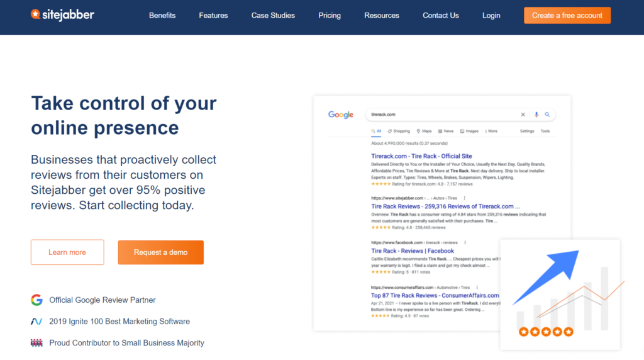Go to Case Studies in the navigation bar
Screen dimensions: 644x360
click(x=273, y=16)
